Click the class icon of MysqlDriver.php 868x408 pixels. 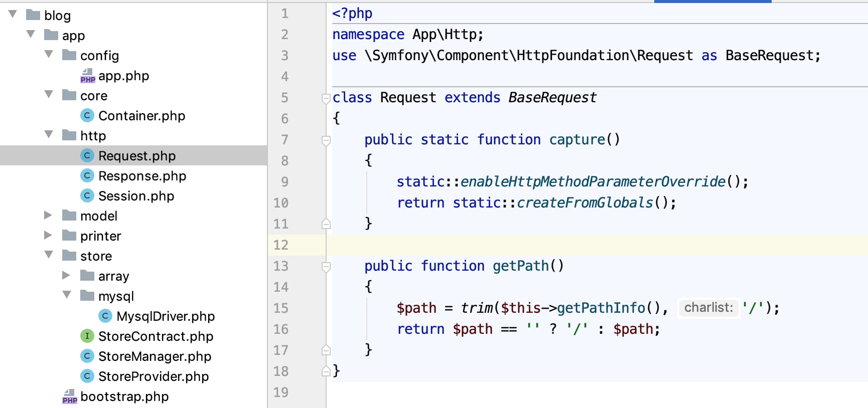tap(105, 316)
